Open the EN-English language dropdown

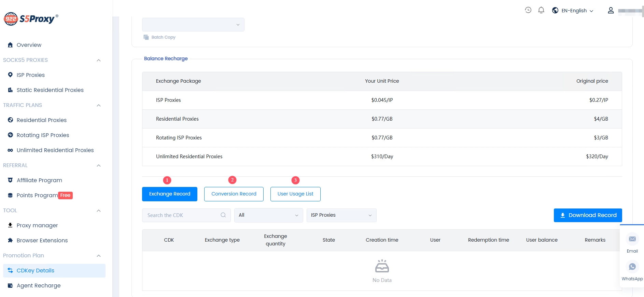tap(574, 11)
